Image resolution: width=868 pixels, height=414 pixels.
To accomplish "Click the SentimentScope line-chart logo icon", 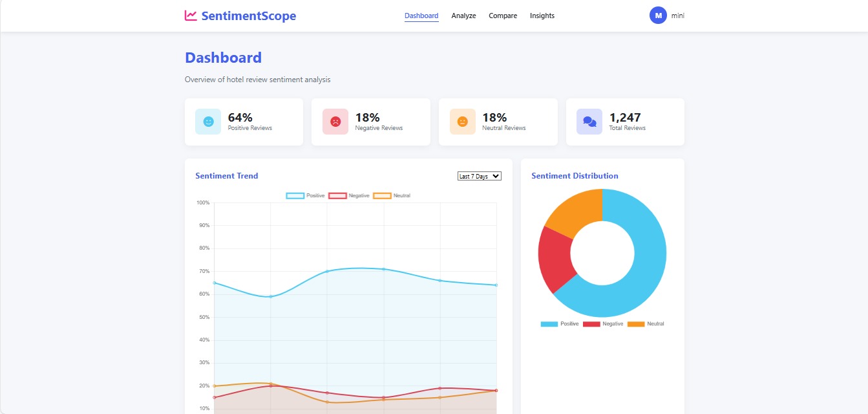I will (x=191, y=15).
